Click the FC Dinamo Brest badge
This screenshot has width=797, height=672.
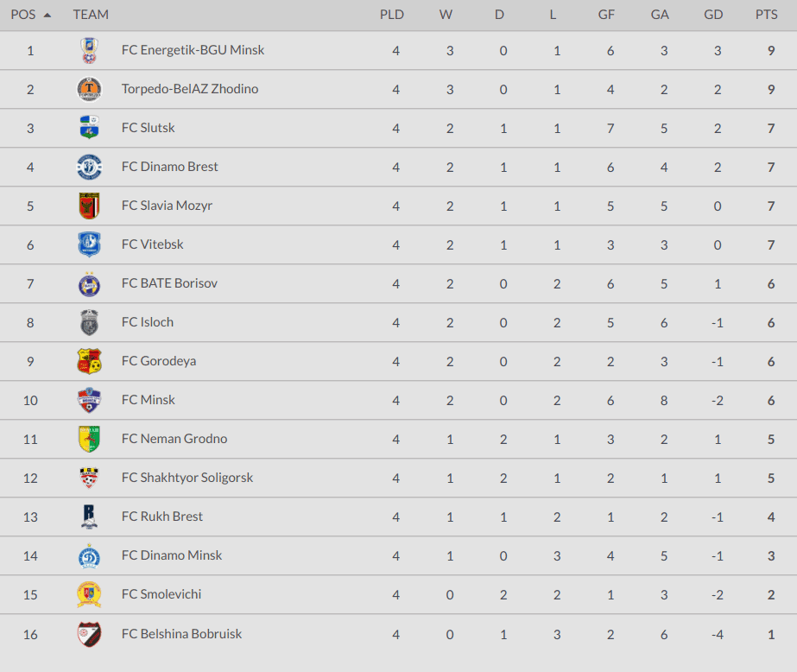coord(89,167)
